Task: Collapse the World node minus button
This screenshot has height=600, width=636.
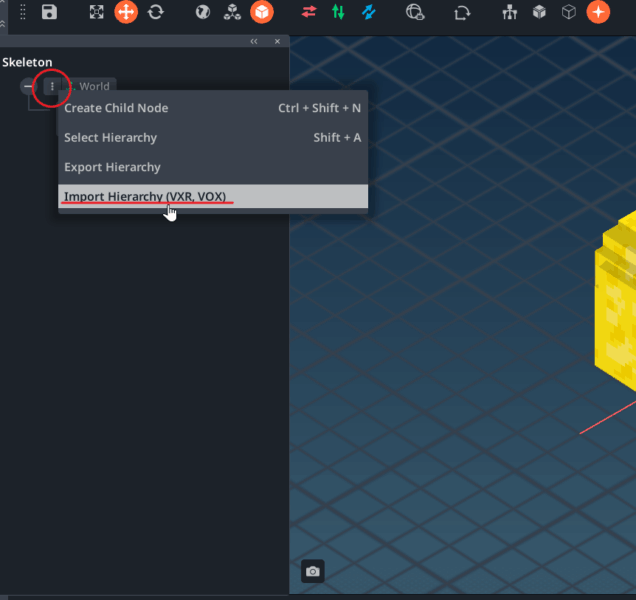Action: pyautogui.click(x=28, y=86)
